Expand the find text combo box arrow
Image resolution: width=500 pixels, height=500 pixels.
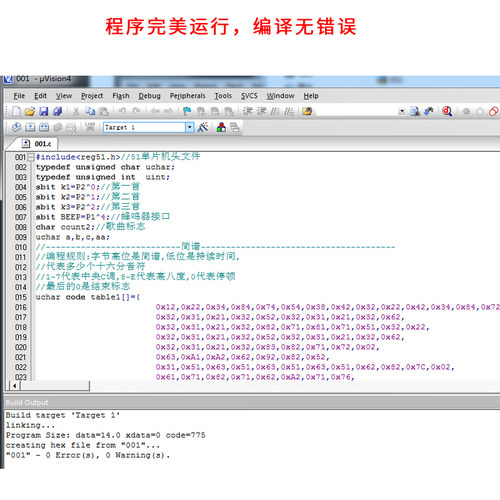(402, 111)
